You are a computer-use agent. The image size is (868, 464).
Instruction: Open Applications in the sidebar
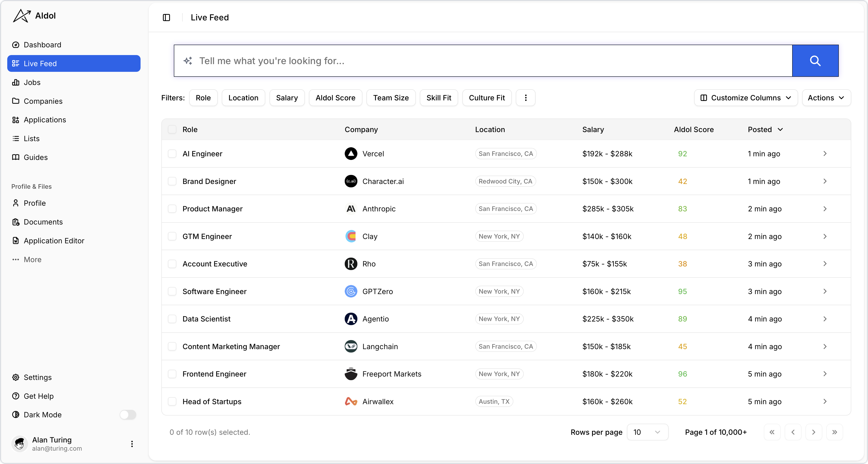coord(45,120)
